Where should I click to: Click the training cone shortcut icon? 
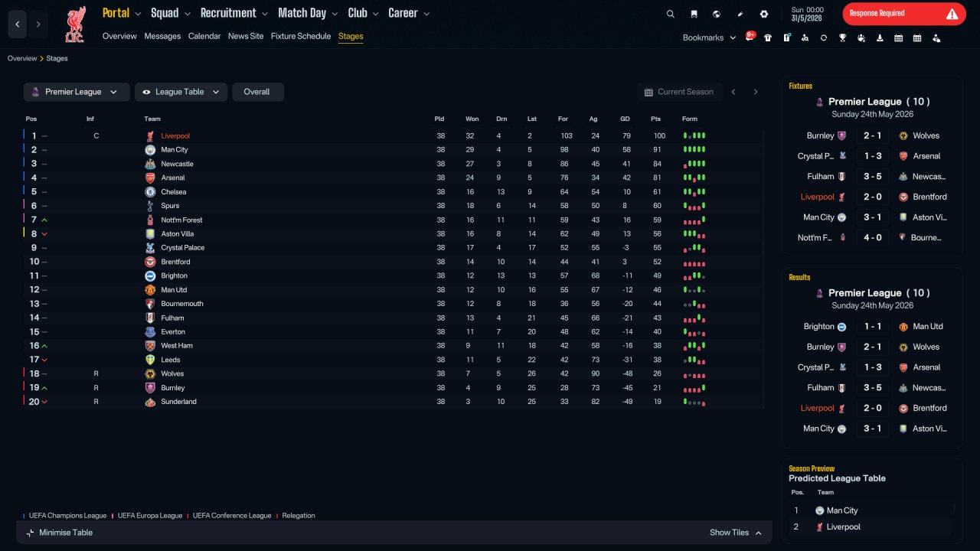click(x=880, y=37)
